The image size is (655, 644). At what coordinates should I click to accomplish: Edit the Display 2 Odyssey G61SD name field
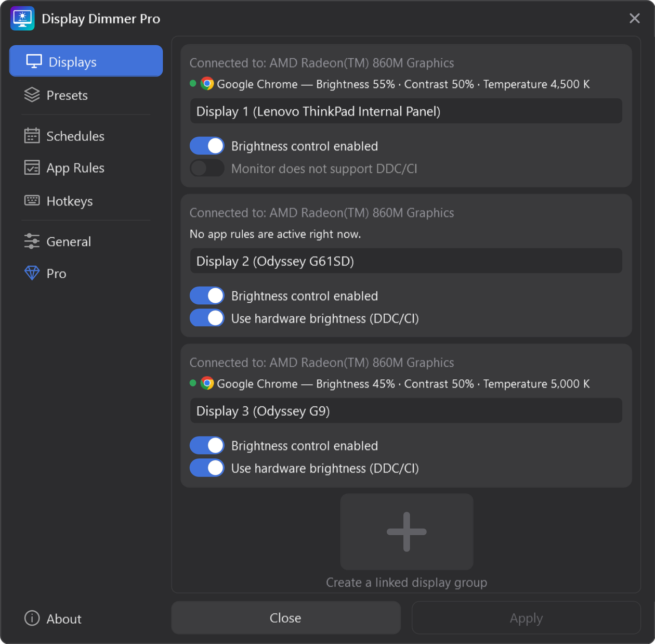tap(406, 261)
